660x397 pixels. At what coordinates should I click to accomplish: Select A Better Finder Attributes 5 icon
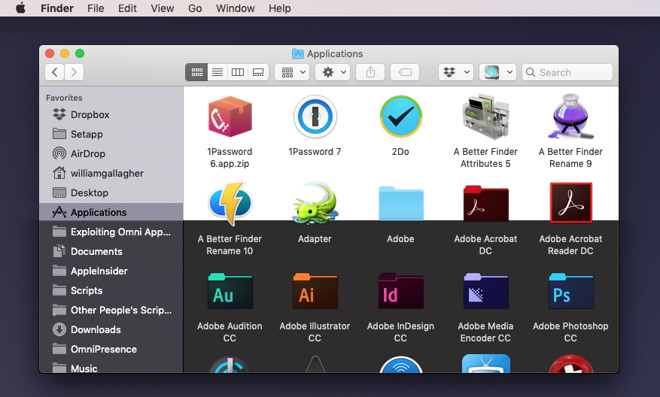[x=485, y=116]
